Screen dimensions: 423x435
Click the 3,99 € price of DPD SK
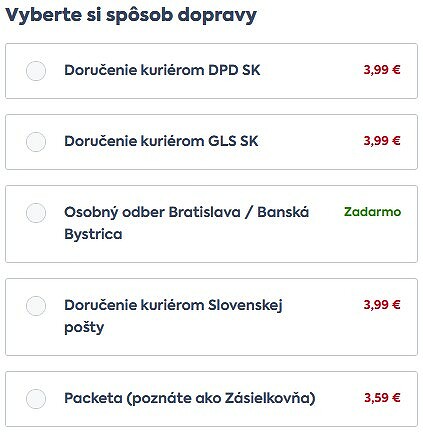pyautogui.click(x=382, y=70)
